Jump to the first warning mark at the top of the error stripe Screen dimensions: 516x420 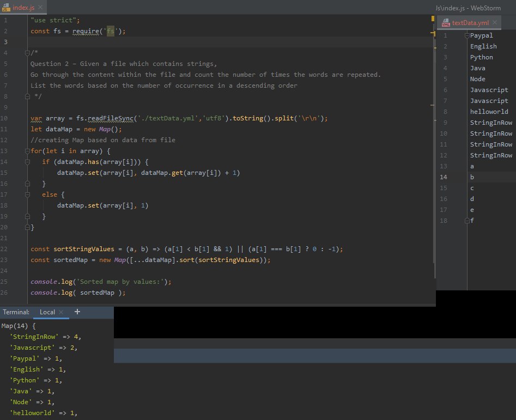tap(433, 33)
